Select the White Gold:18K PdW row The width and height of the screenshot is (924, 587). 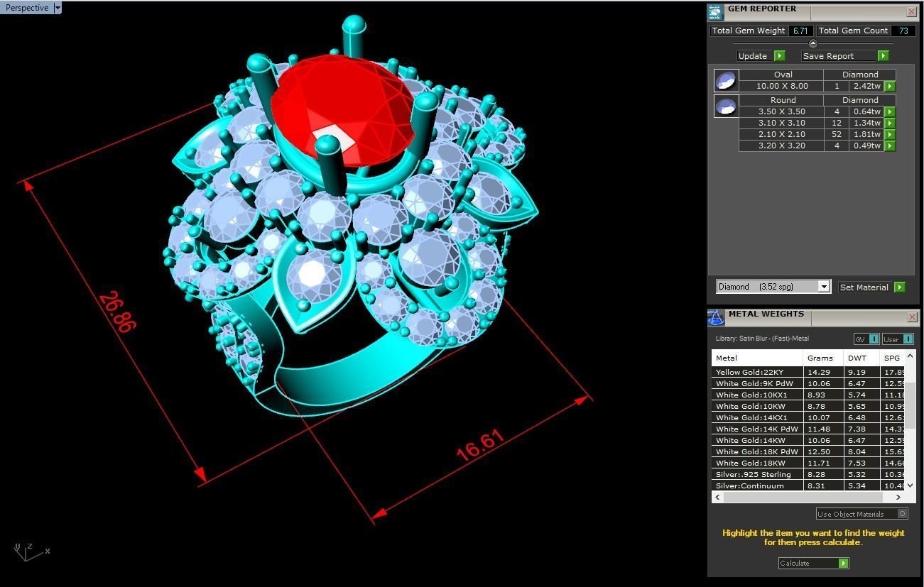pyautogui.click(x=809, y=451)
